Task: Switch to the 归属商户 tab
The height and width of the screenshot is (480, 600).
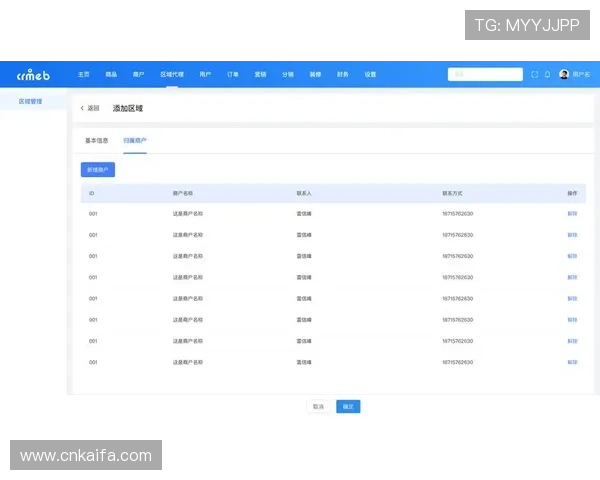Action: coord(135,140)
